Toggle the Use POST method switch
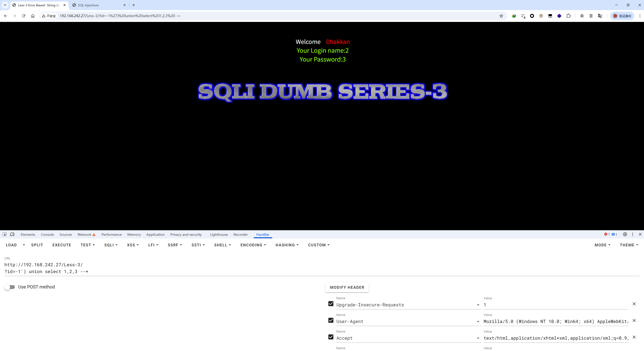The width and height of the screenshot is (644, 351). 10,287
